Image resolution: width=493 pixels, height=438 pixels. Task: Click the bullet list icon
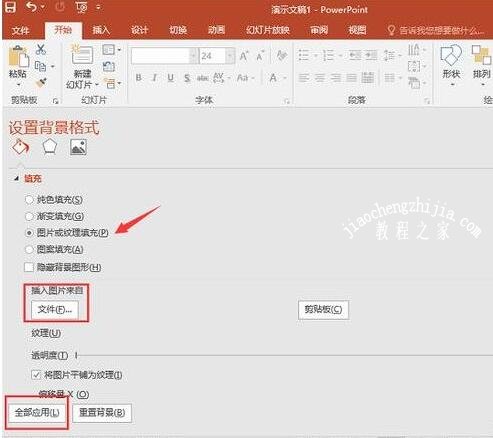pos(303,55)
